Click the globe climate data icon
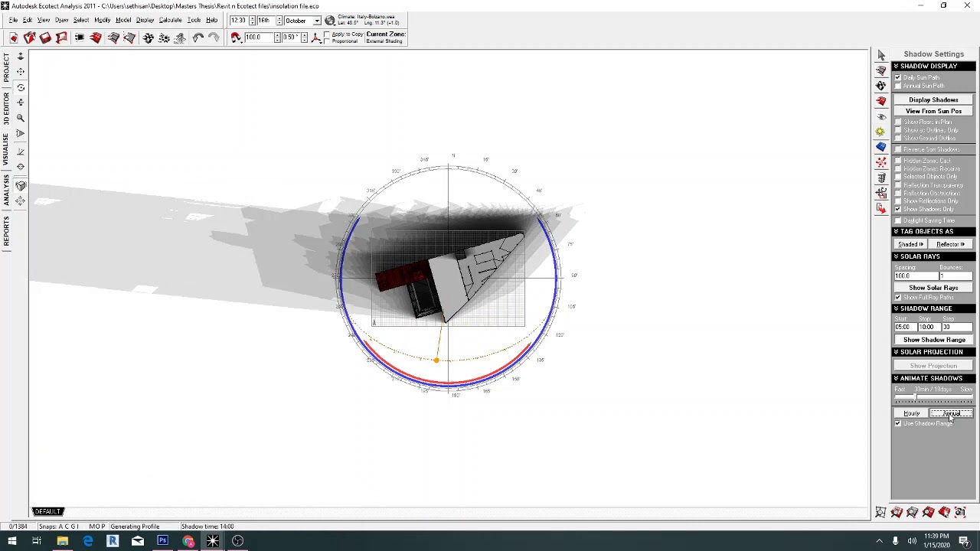This screenshot has height=551, width=980. [x=330, y=21]
